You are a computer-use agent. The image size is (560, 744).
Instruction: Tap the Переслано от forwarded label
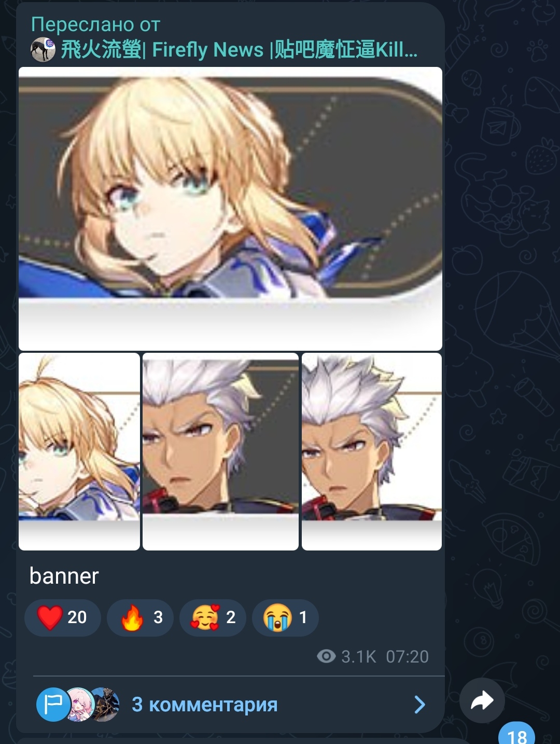click(x=95, y=24)
